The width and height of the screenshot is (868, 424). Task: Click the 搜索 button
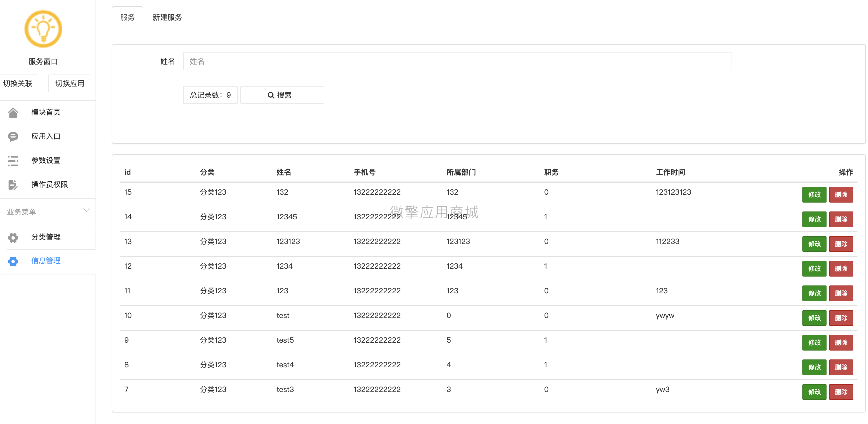tap(282, 95)
